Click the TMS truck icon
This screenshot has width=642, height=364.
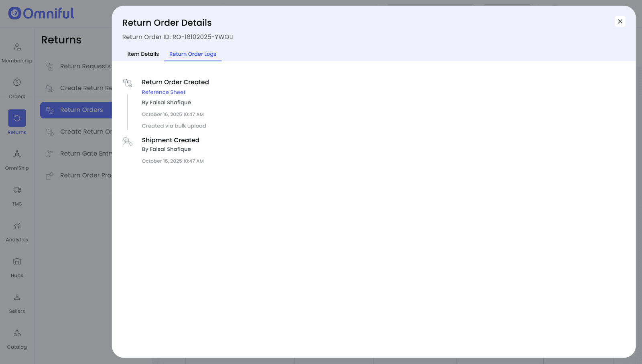(17, 190)
